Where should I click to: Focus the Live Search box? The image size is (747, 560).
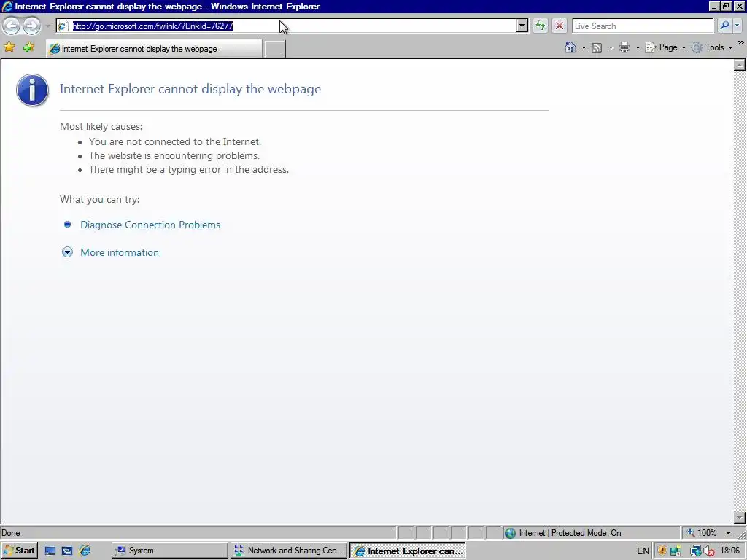tap(643, 26)
